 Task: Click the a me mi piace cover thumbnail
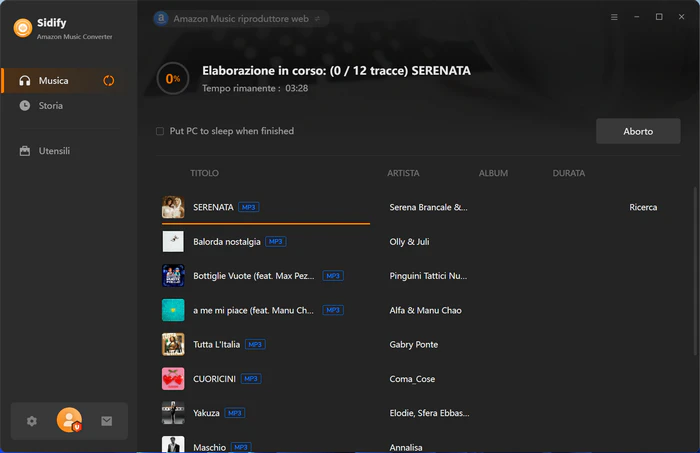coord(173,310)
